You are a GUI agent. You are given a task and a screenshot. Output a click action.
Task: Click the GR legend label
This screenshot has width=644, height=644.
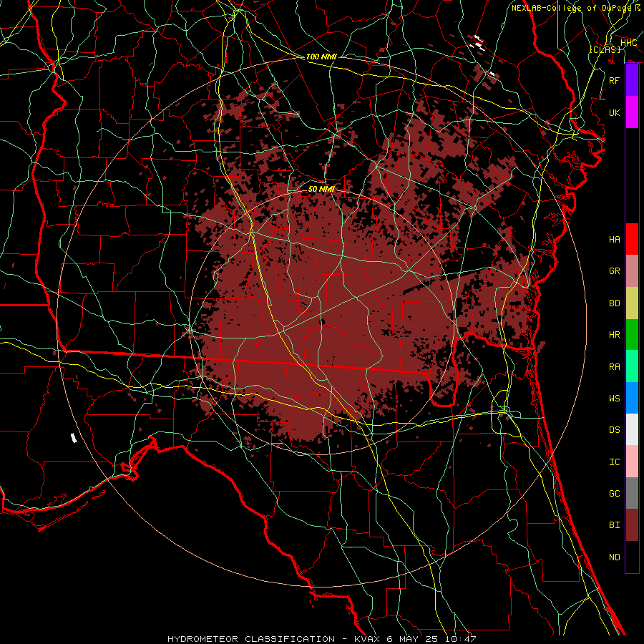(x=615, y=271)
